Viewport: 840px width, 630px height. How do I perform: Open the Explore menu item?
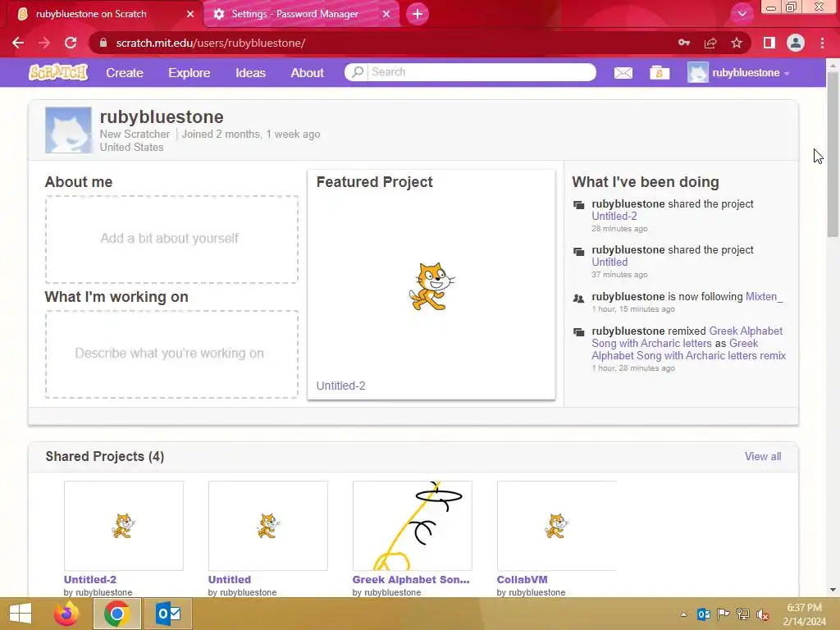(189, 73)
